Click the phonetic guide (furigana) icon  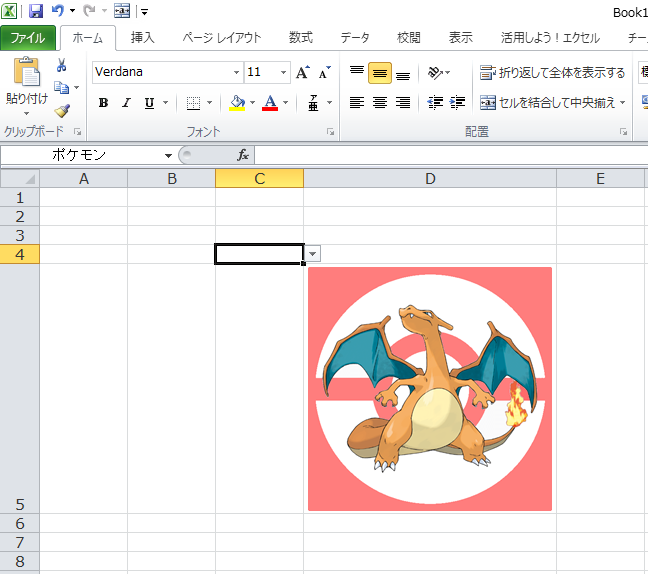(x=313, y=102)
